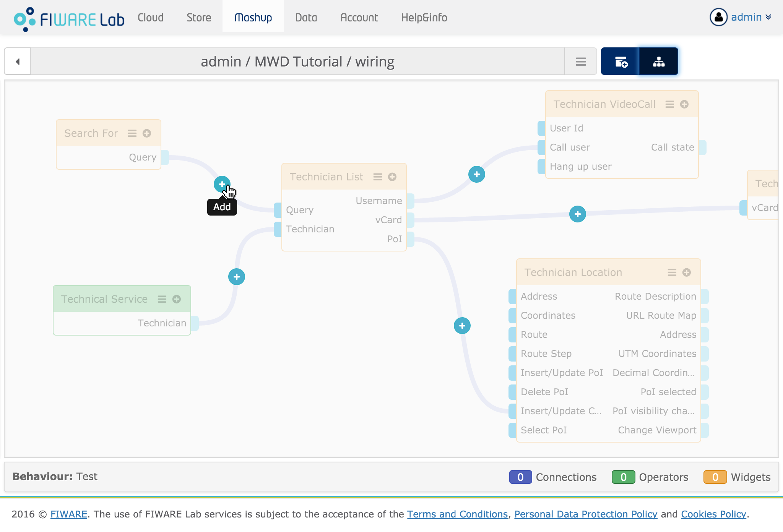Click the hamburger menu icon on Technician List
Screen dimensions: 783x532
pos(377,177)
